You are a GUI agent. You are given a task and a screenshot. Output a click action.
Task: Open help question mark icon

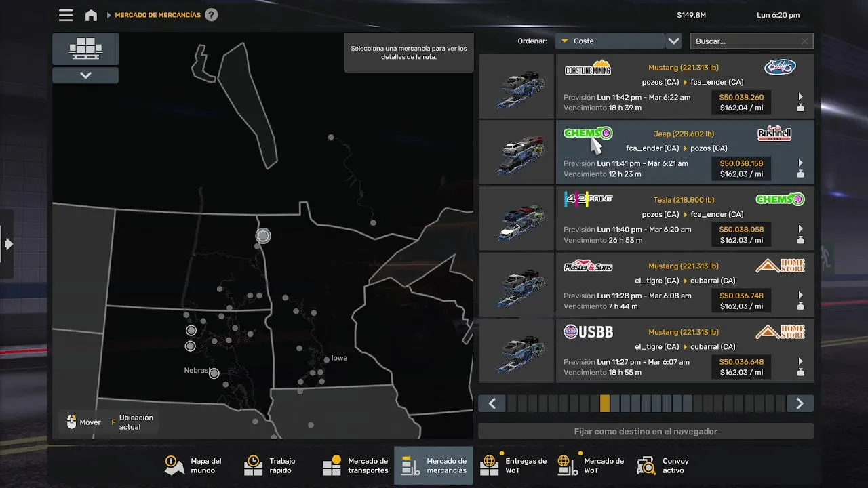click(x=212, y=14)
